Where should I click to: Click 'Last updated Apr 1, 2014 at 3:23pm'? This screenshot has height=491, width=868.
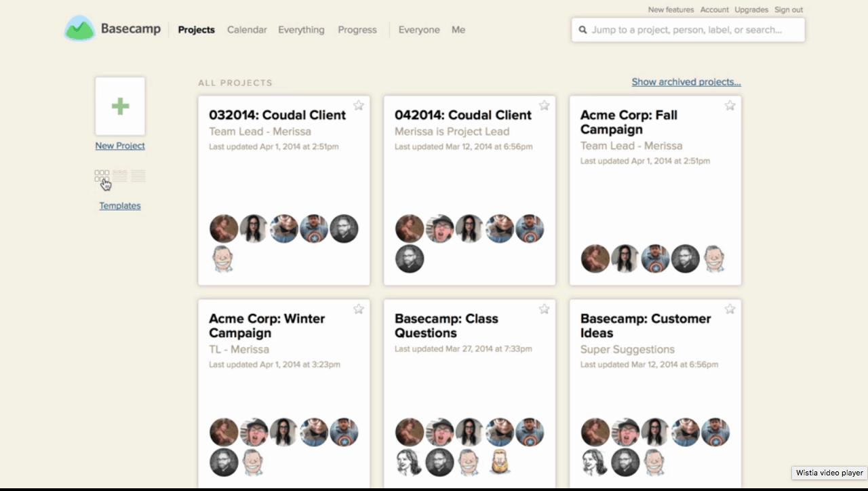[x=275, y=364]
